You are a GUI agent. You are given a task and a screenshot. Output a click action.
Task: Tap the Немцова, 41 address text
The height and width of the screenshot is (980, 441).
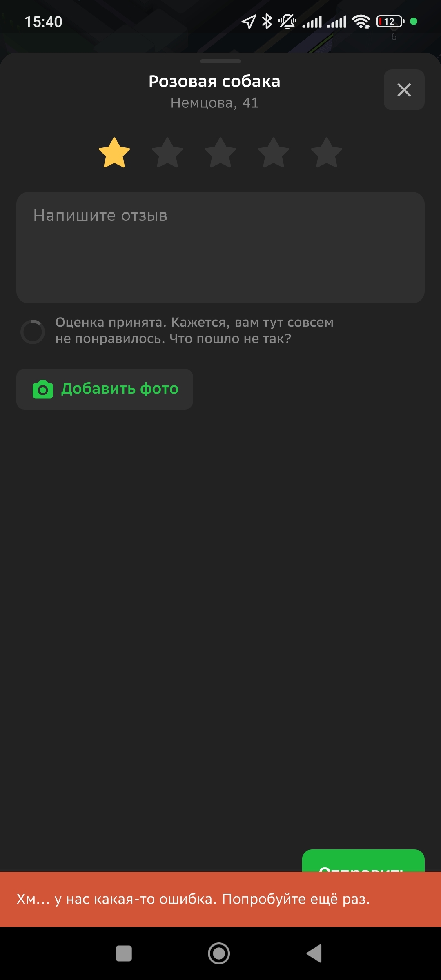(x=214, y=103)
